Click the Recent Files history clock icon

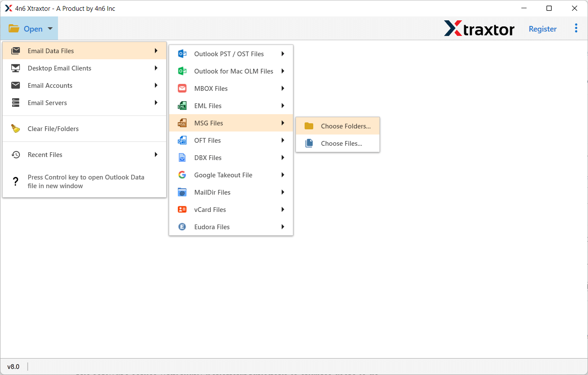(x=16, y=154)
